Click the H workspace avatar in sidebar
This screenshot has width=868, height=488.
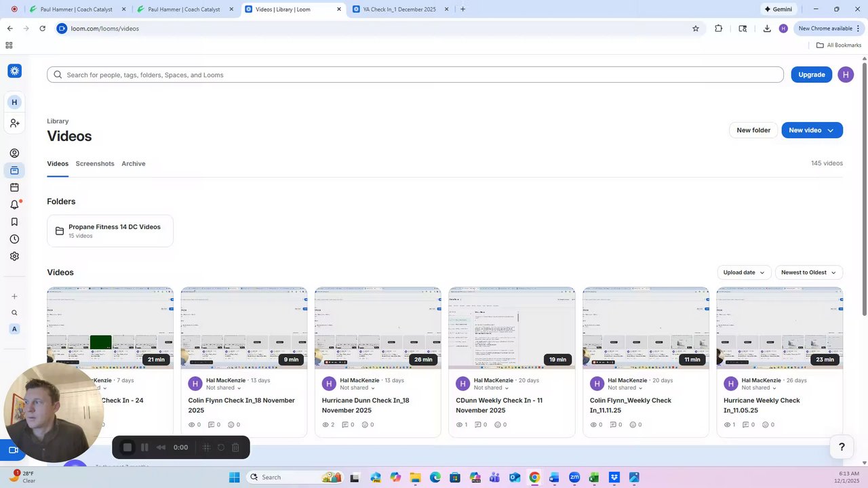click(x=14, y=102)
